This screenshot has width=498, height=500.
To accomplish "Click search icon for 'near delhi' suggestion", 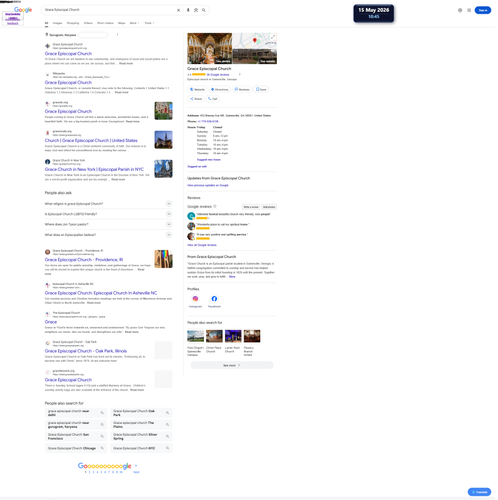I will 102,413.
